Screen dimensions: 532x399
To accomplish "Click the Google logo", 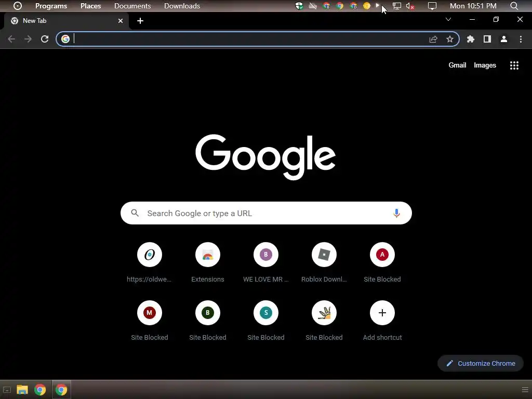I will point(265,157).
